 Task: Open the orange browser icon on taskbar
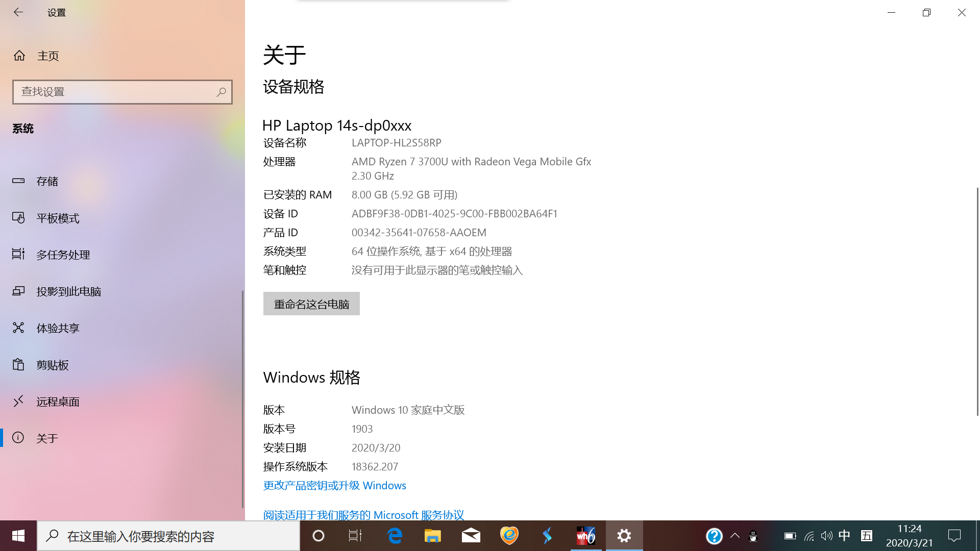point(509,536)
